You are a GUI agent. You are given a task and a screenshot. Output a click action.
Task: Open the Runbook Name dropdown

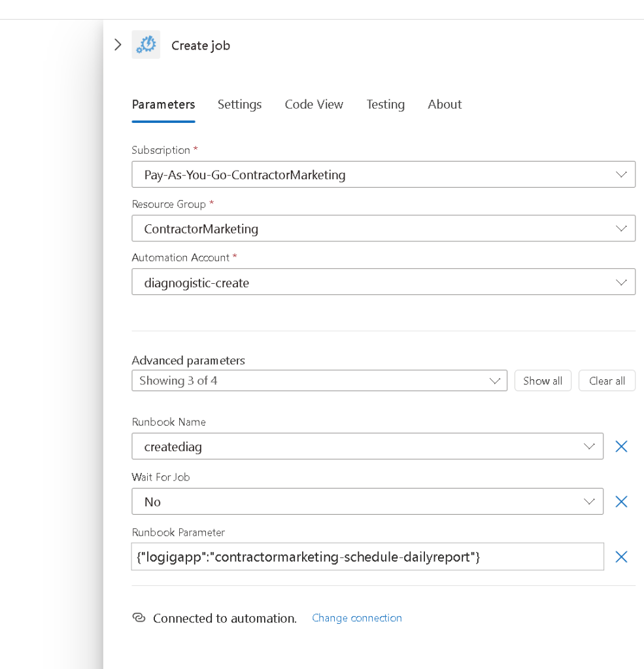click(367, 446)
